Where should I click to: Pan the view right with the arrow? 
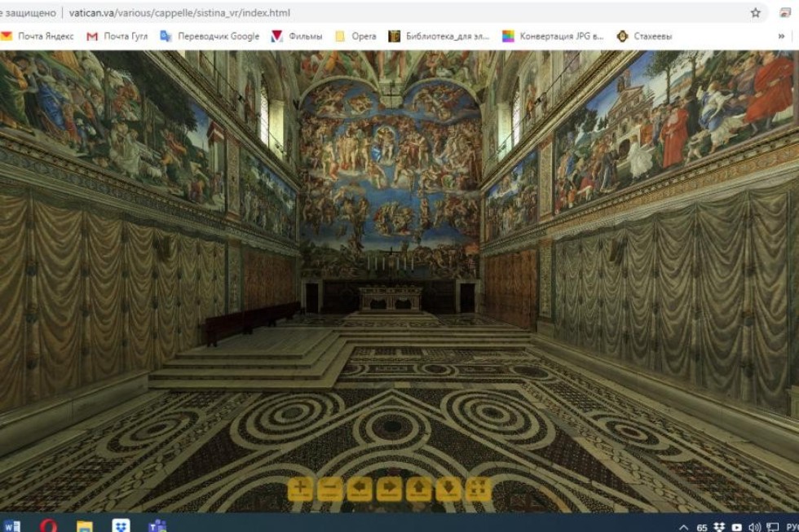point(389,488)
